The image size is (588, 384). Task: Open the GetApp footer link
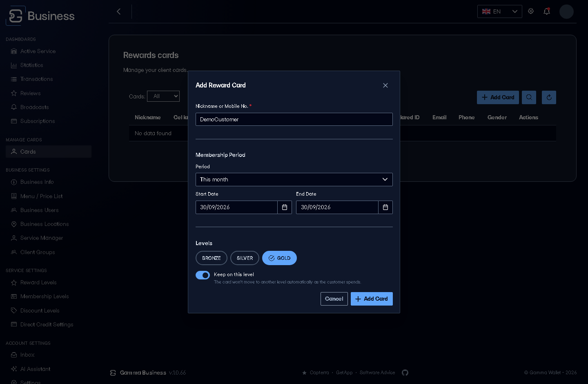[x=344, y=373]
